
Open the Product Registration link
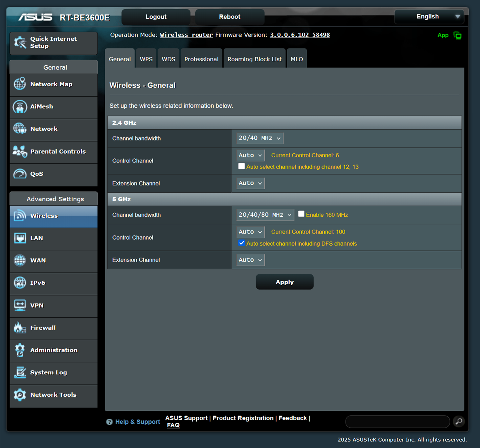click(x=243, y=418)
